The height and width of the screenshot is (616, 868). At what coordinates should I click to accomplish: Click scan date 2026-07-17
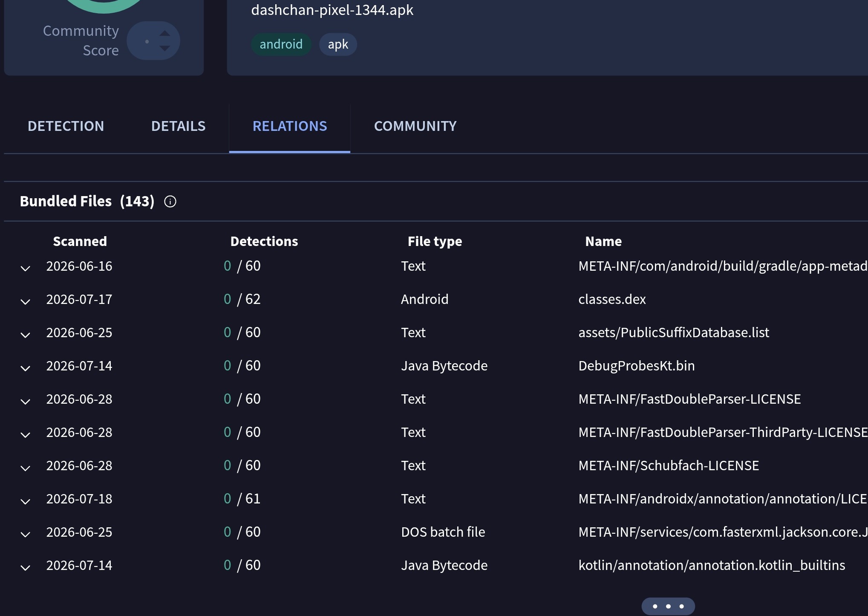79,299
